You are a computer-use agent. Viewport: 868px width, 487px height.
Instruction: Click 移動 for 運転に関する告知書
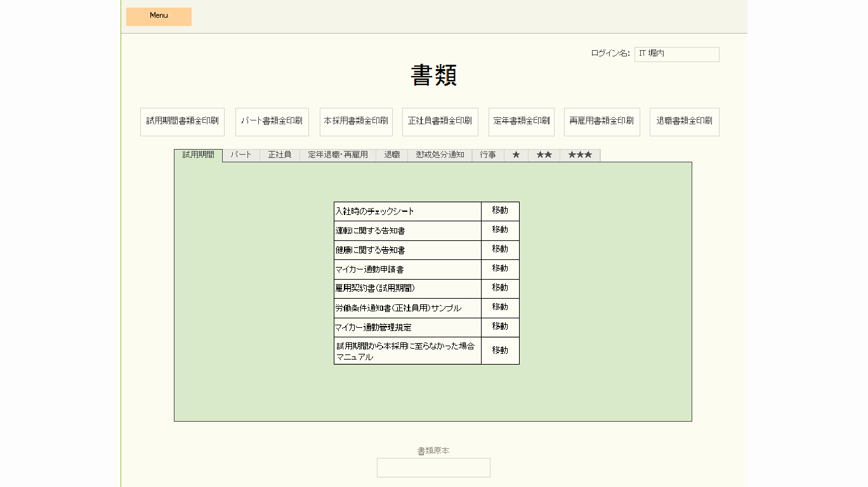[500, 230]
